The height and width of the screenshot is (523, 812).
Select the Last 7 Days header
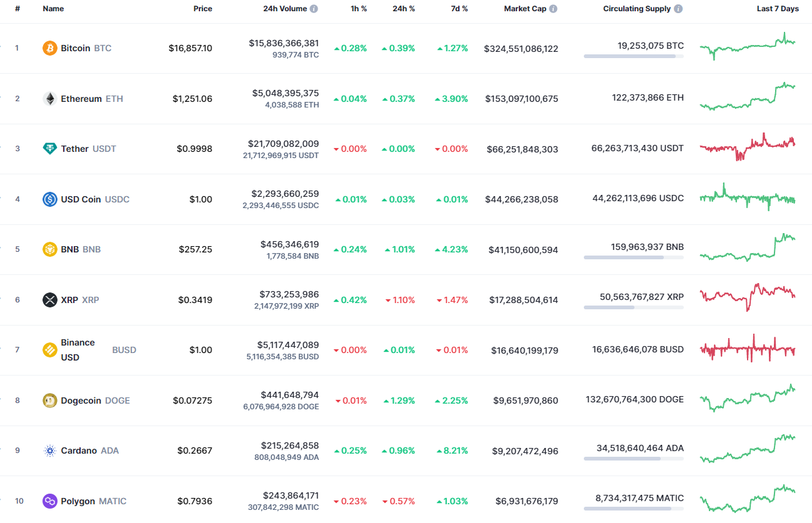[778, 9]
